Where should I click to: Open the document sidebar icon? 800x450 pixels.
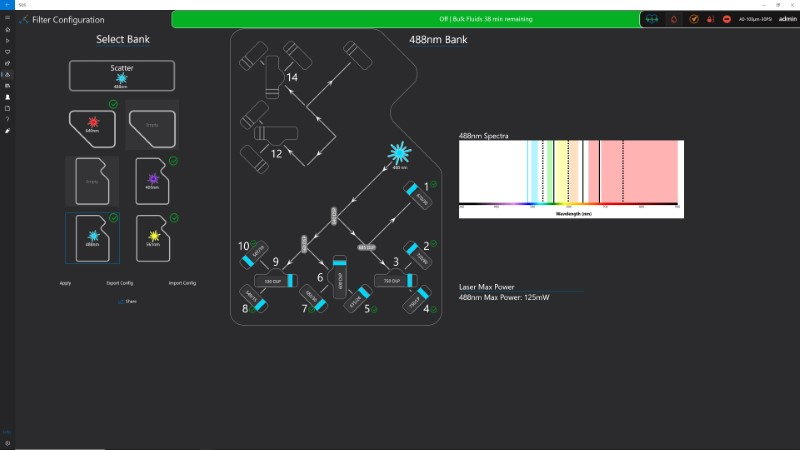[x=7, y=108]
